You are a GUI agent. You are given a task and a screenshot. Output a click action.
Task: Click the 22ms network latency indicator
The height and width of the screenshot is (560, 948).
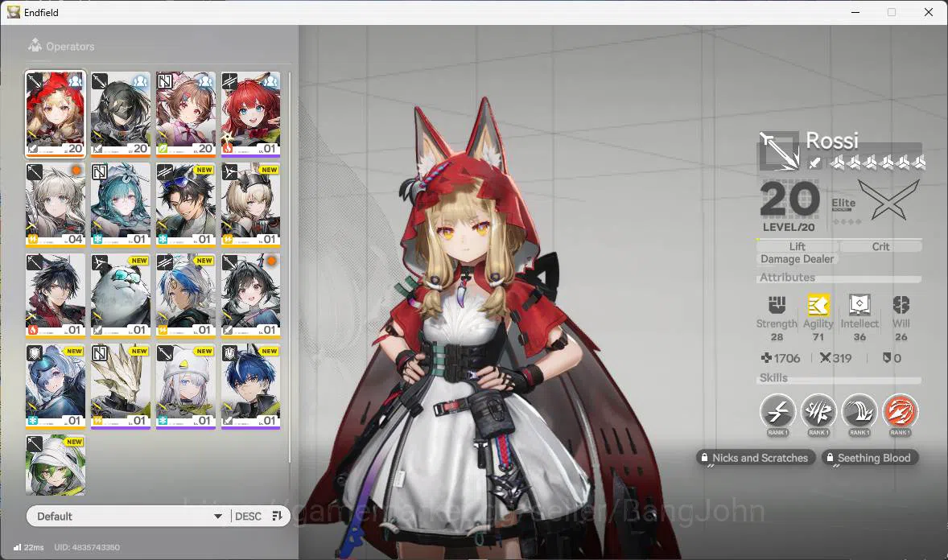(28, 547)
